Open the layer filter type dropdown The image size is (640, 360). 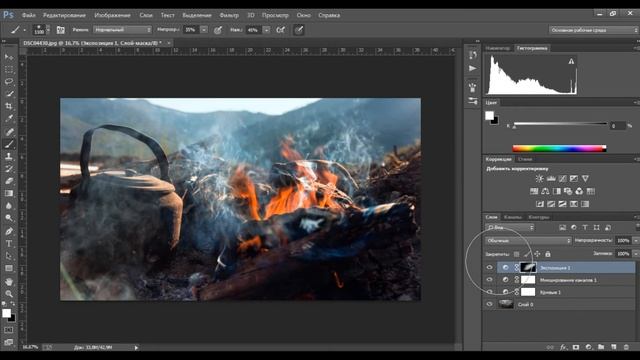click(x=509, y=227)
